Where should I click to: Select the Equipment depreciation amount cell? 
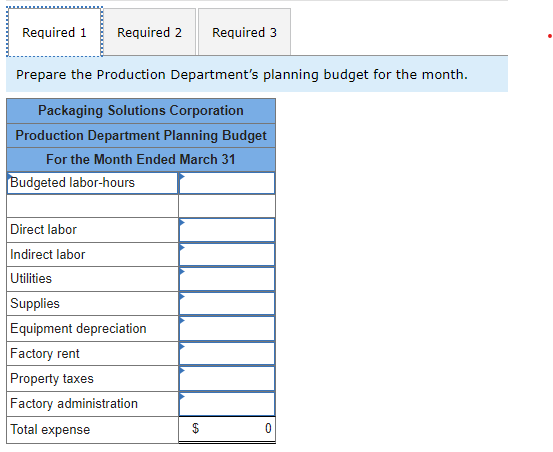click(227, 329)
